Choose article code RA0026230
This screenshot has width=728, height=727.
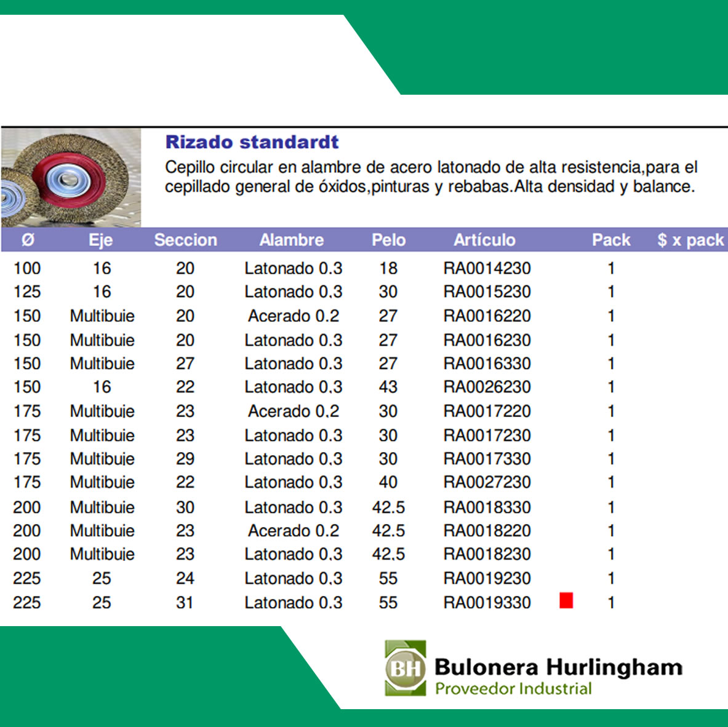pyautogui.click(x=487, y=387)
